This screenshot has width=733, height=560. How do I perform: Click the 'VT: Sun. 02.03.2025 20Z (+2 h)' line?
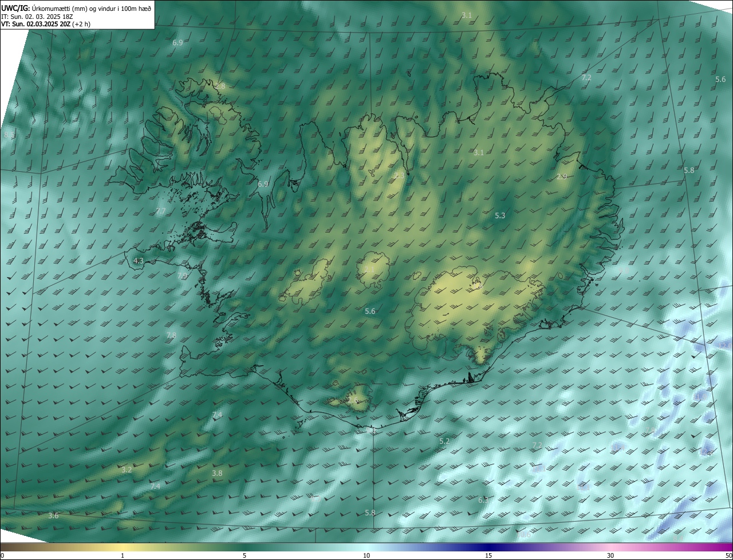46,24
